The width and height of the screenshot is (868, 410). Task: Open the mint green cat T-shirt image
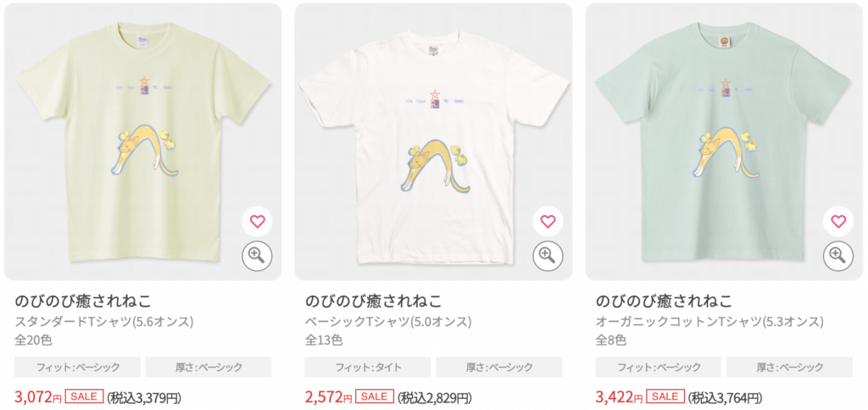(724, 141)
